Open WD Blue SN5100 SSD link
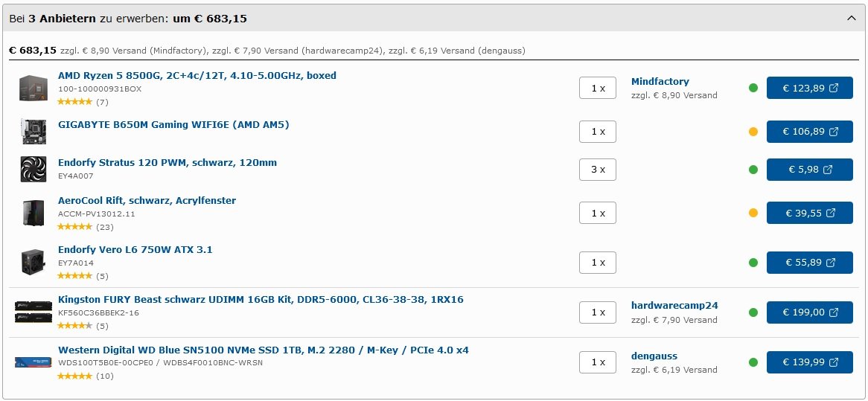The height and width of the screenshot is (401, 868). click(x=264, y=350)
